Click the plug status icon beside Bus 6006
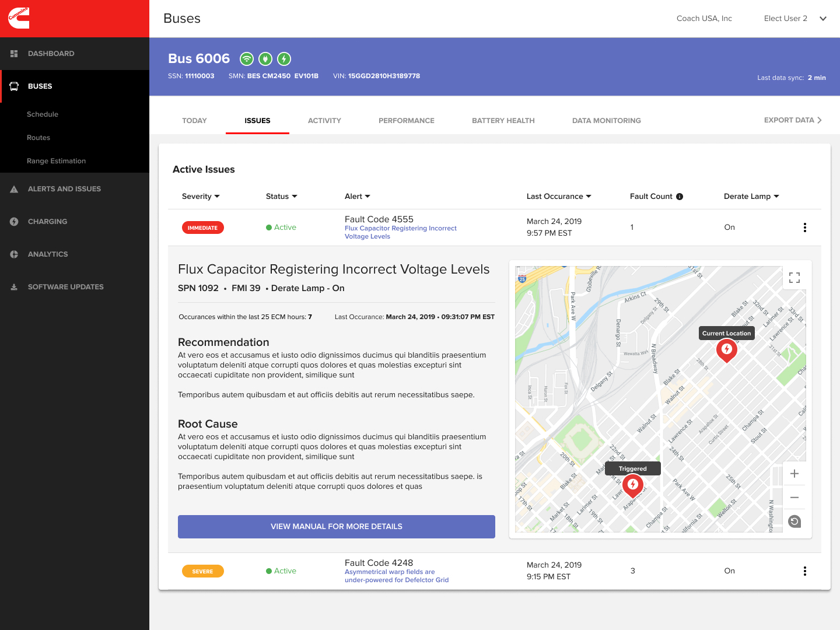 pyautogui.click(x=265, y=59)
